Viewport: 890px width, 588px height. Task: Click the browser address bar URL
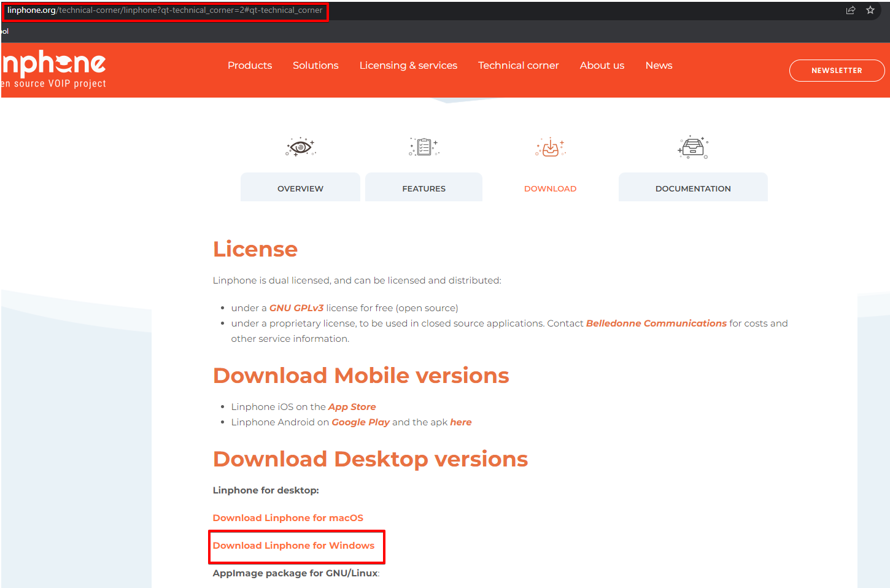pos(164,10)
